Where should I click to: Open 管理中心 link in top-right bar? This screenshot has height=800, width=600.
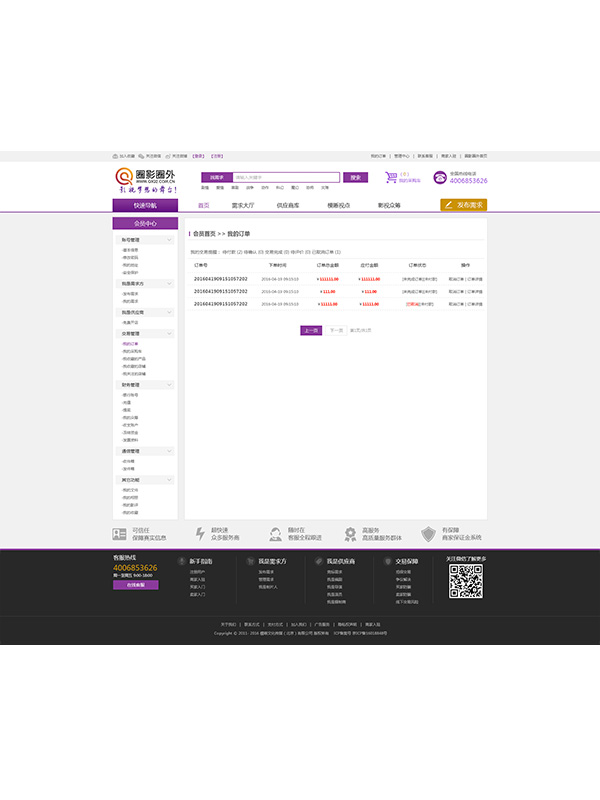pos(402,156)
